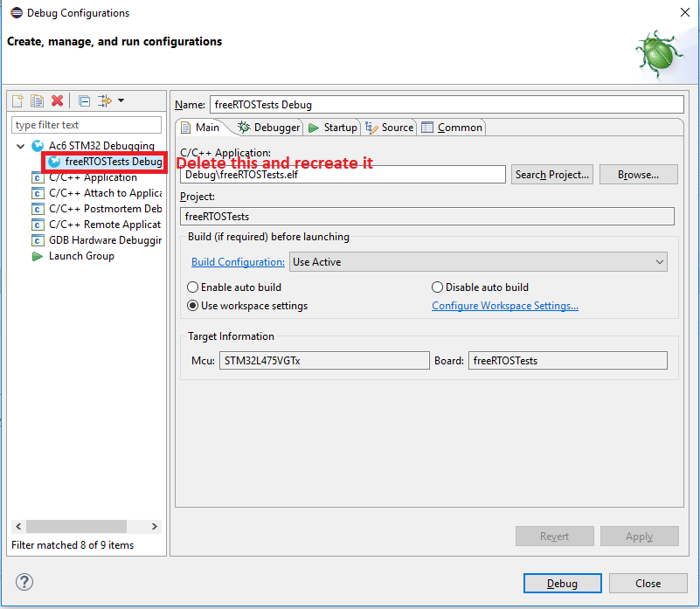Screen dimensions: 700x609
Task: Select Disable auto build radio button
Action: click(x=438, y=287)
